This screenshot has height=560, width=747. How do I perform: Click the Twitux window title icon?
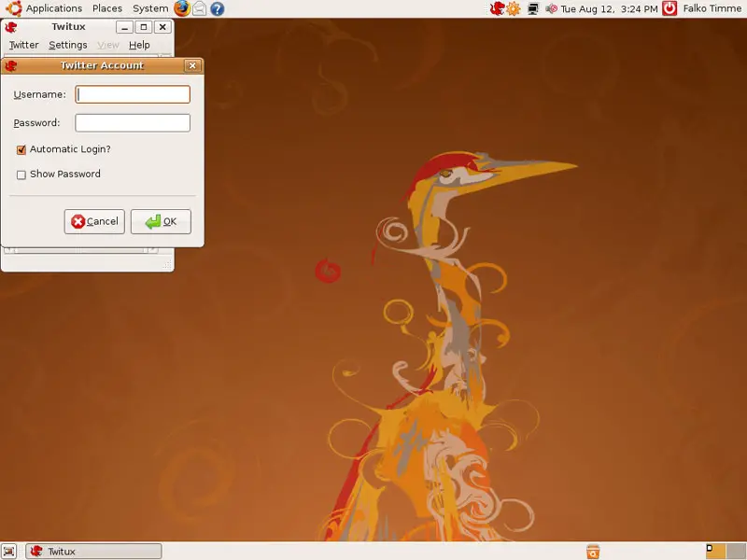(11, 27)
